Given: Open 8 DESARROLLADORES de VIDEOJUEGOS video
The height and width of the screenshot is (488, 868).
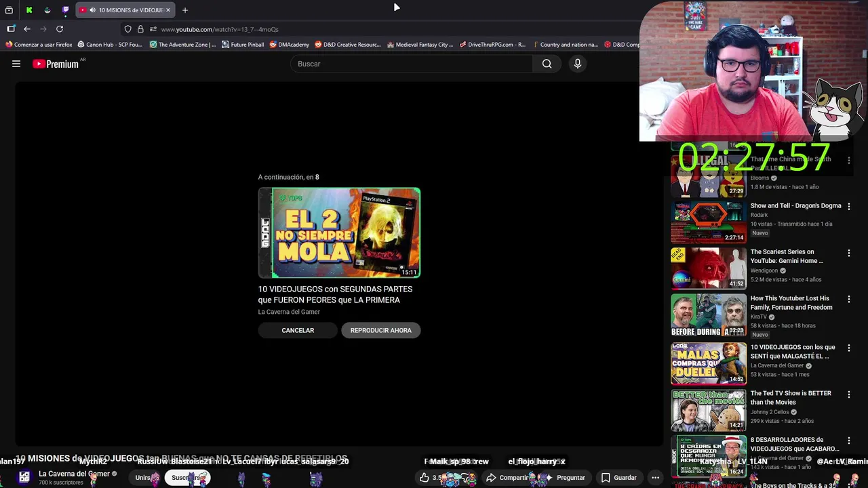Looking at the screenshot, I should click(x=795, y=444).
